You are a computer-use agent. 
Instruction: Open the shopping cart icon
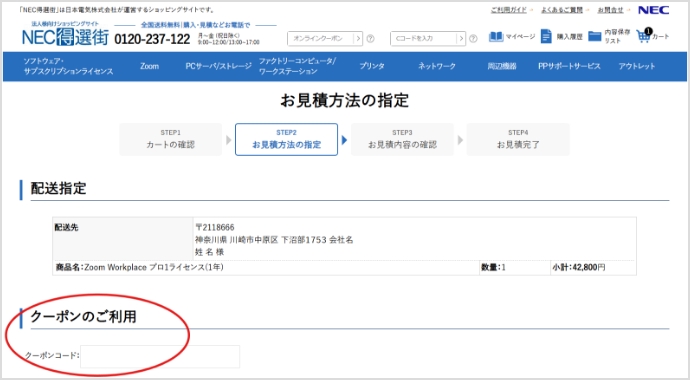click(x=644, y=36)
